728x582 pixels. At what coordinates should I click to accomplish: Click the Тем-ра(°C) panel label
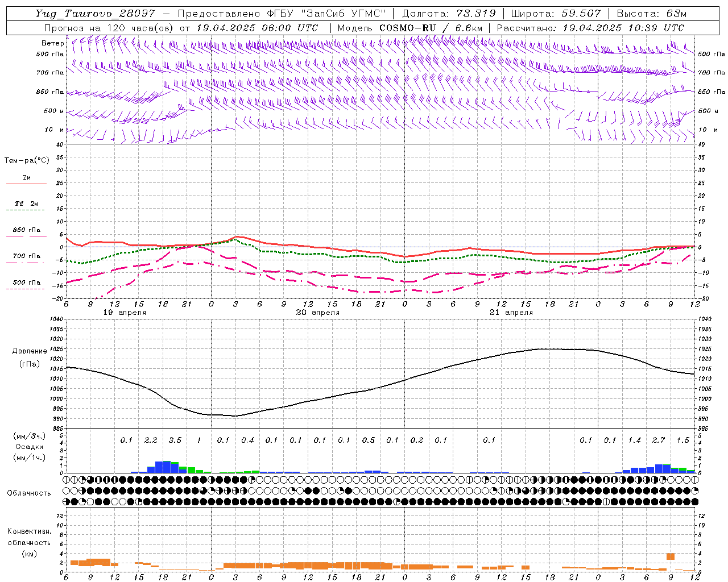[x=27, y=161]
